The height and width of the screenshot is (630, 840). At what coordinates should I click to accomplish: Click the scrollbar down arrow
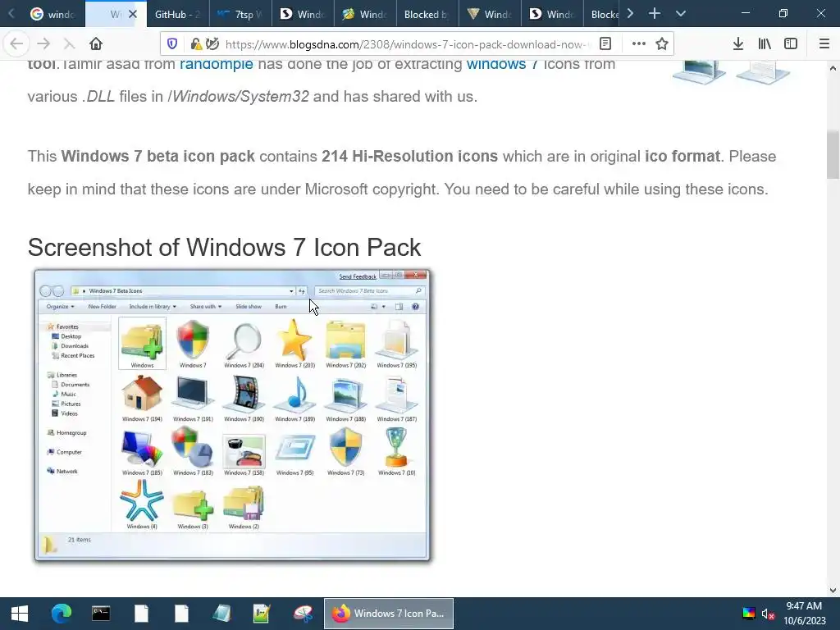point(833,591)
